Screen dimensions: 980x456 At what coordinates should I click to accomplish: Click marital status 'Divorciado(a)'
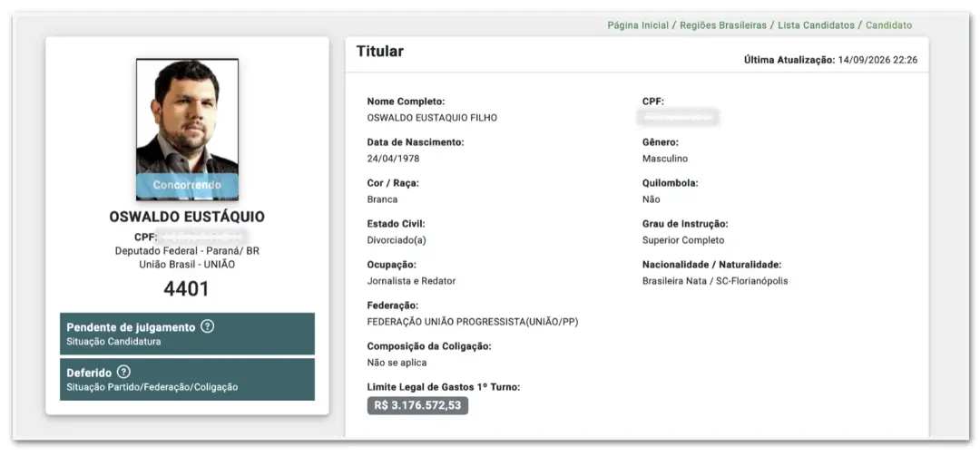coord(397,240)
